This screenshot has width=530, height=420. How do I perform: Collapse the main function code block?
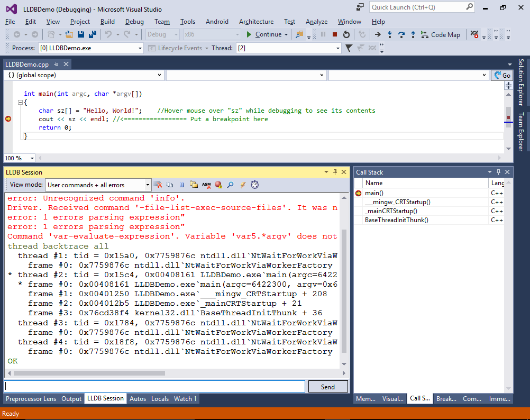tap(20, 102)
